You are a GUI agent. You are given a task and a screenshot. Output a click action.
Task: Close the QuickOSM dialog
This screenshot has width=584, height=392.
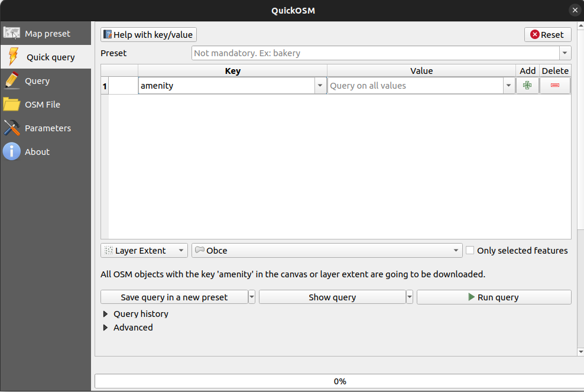[575, 10]
